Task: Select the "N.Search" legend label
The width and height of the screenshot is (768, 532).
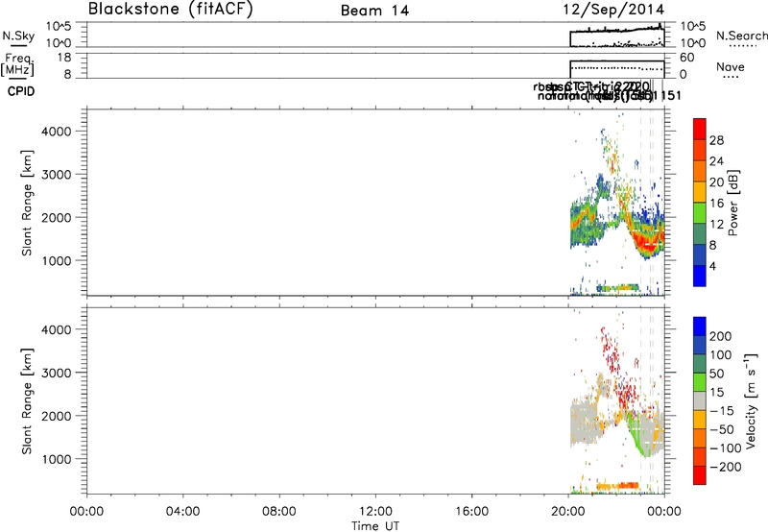Action: (741, 36)
